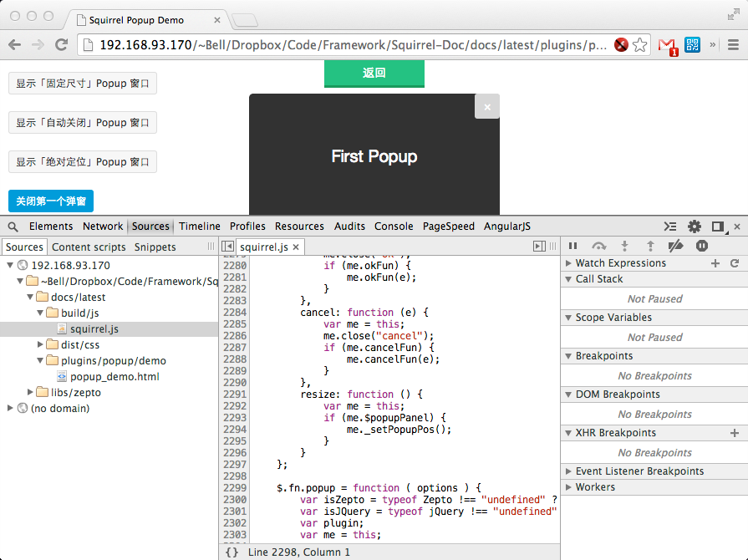Pretty print the source with {} button
This screenshot has height=560, width=748.
(232, 552)
